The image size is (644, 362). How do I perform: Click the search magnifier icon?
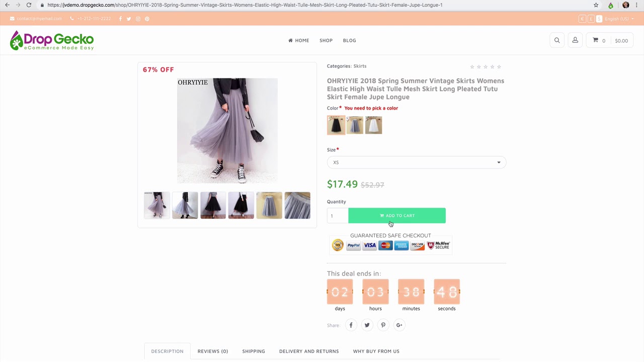(x=557, y=40)
